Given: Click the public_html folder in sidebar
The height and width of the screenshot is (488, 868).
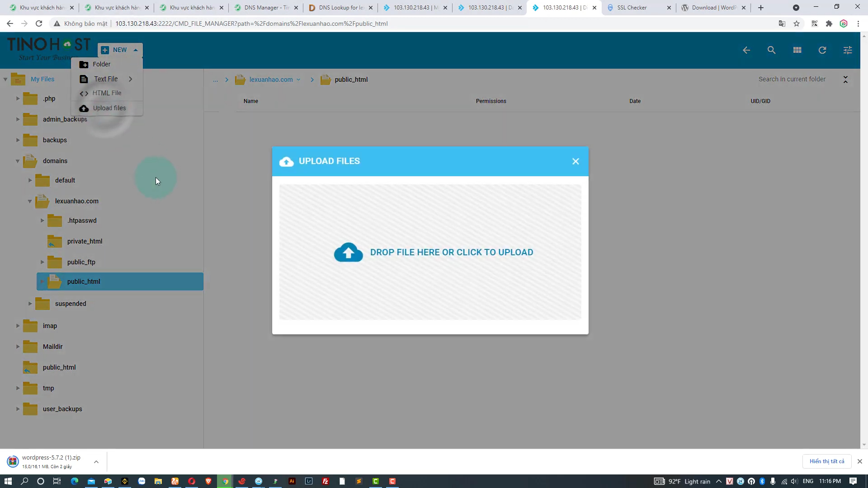Looking at the screenshot, I should pyautogui.click(x=84, y=281).
